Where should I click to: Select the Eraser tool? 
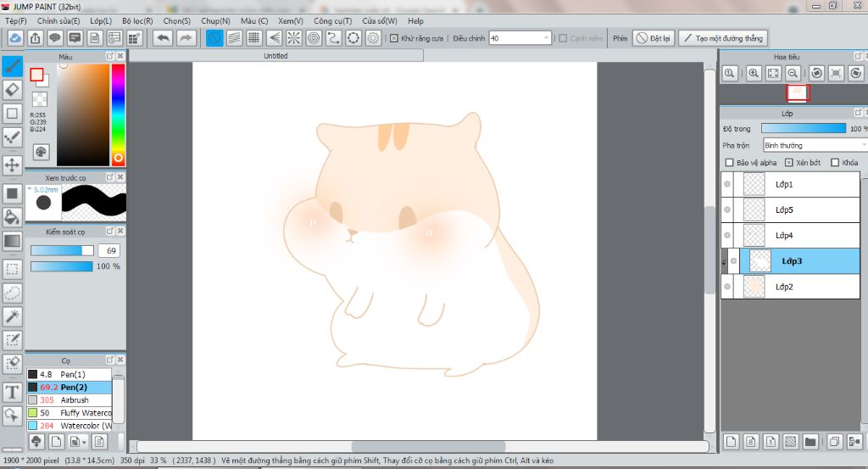pos(12,90)
